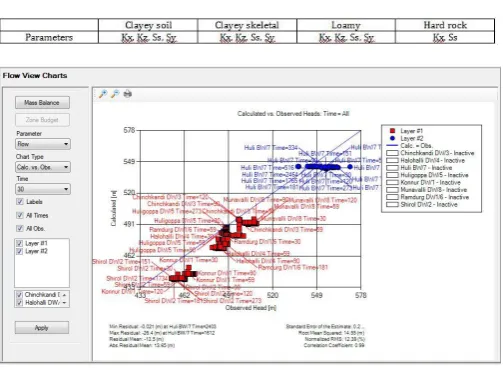Click the Kx, Ss cell under Hard rock
The width and height of the screenshot is (503, 370).
(445, 37)
